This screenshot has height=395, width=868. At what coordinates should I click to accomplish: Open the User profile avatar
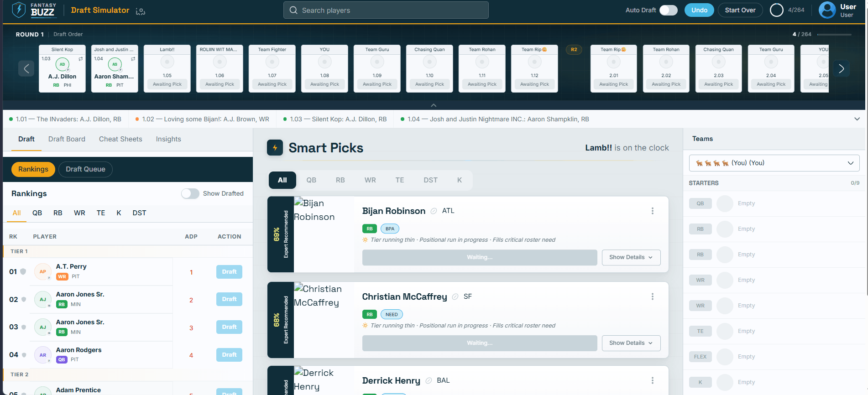[x=827, y=10]
